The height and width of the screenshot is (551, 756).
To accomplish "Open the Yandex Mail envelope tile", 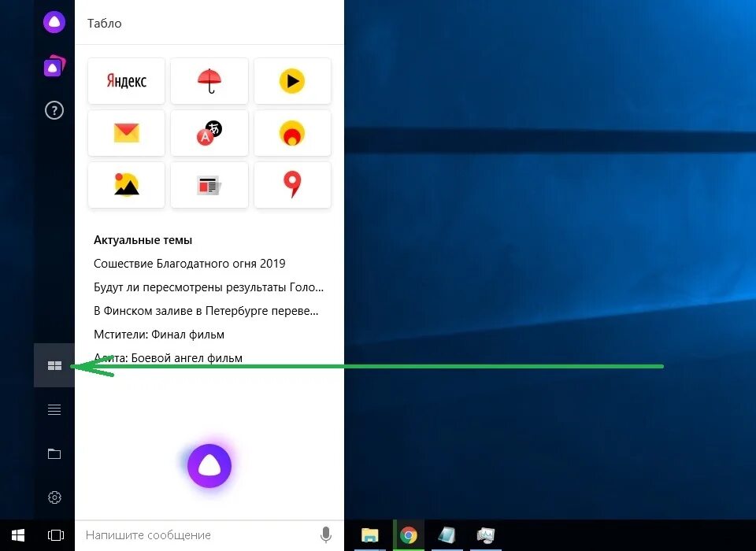I will 126,132.
